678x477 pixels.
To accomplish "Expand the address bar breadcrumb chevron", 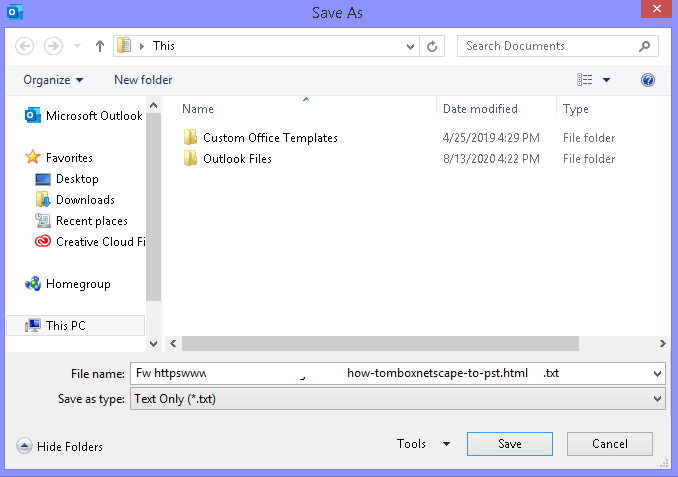I will pyautogui.click(x=142, y=46).
